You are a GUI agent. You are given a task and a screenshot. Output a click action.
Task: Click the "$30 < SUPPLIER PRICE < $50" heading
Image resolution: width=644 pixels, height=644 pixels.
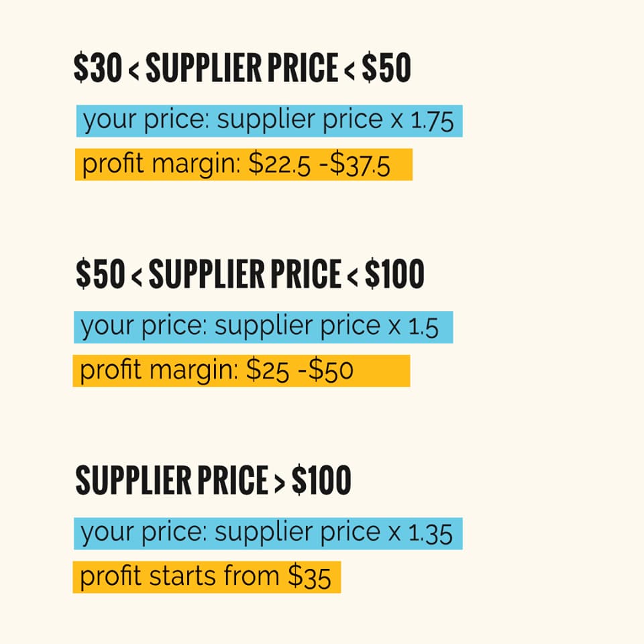(242, 67)
